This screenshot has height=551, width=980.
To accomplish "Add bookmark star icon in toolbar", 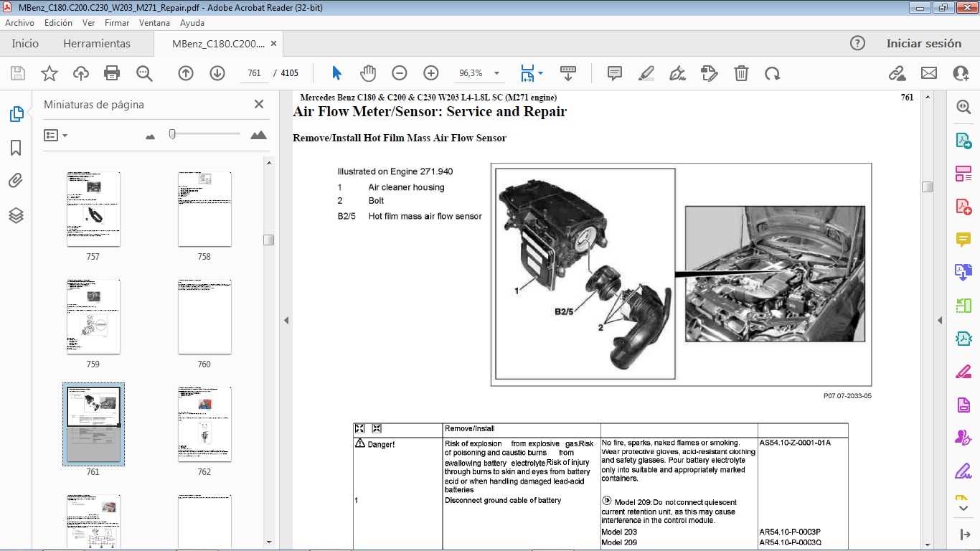I will pos(50,73).
